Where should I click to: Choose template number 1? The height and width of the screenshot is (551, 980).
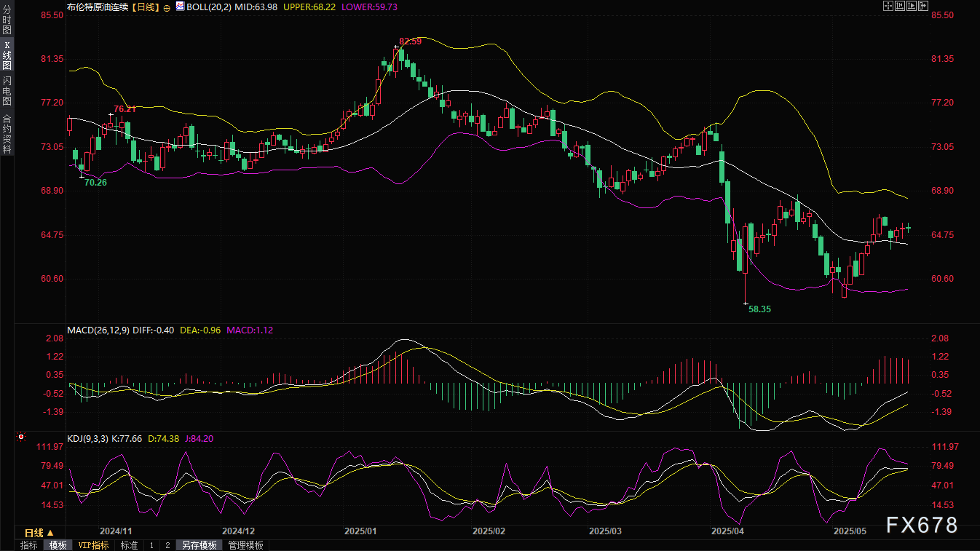tap(151, 545)
